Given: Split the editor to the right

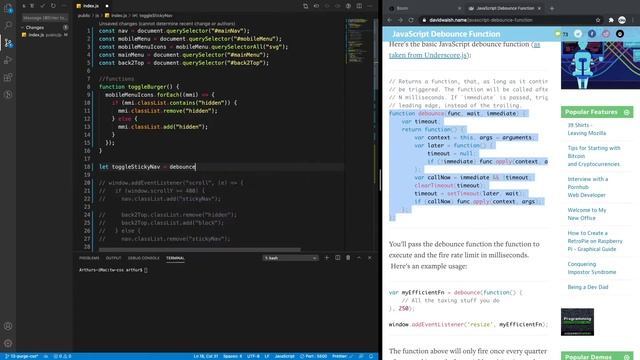Looking at the screenshot, I should [x=359, y=6].
